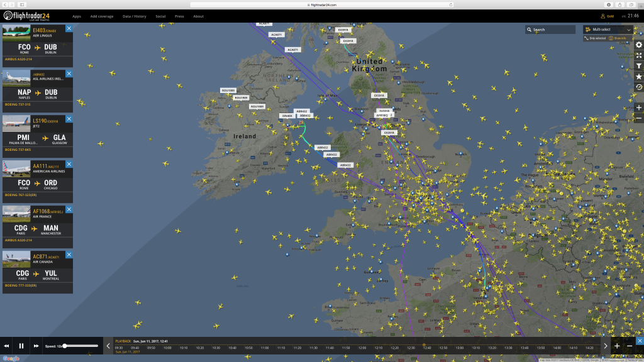Open browser share icon

[x=619, y=5]
